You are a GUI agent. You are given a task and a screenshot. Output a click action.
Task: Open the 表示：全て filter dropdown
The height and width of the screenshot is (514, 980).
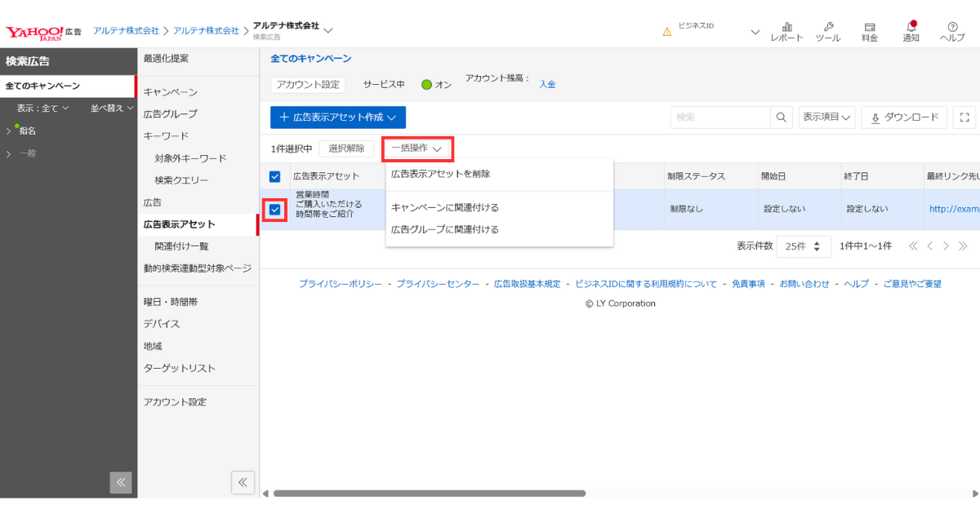point(43,108)
